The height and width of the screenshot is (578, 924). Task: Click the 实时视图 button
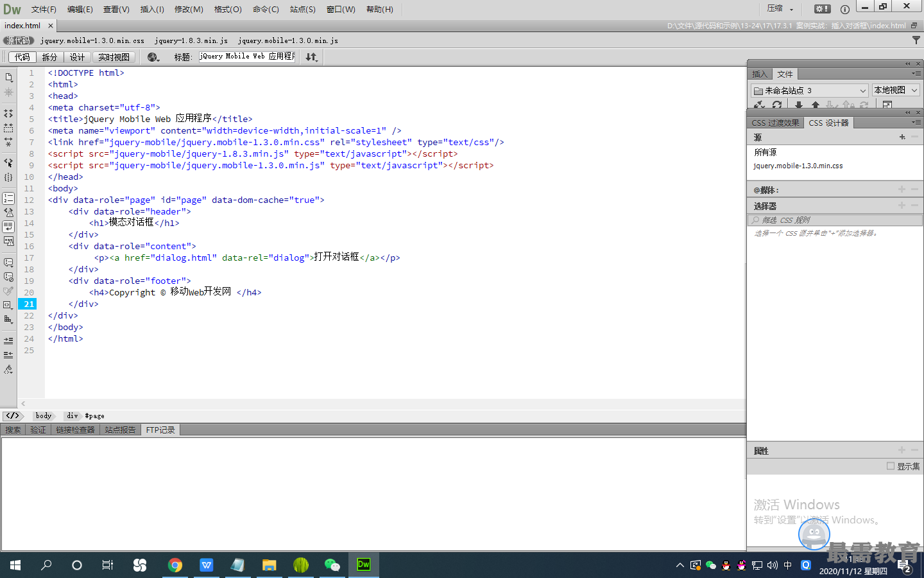[114, 57]
